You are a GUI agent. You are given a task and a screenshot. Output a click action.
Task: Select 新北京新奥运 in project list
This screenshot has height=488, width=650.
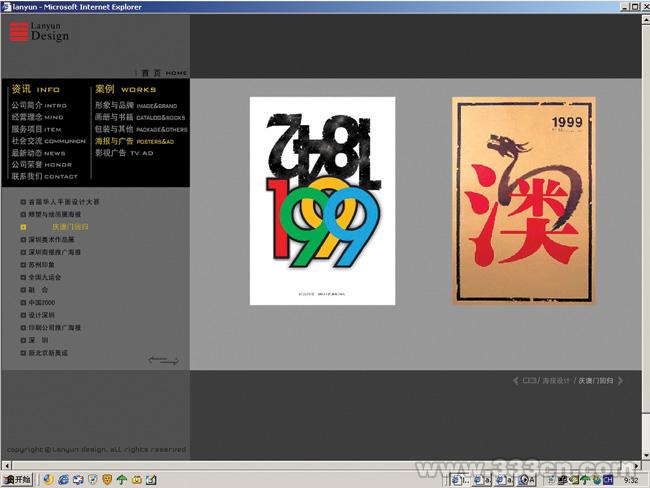[49, 353]
